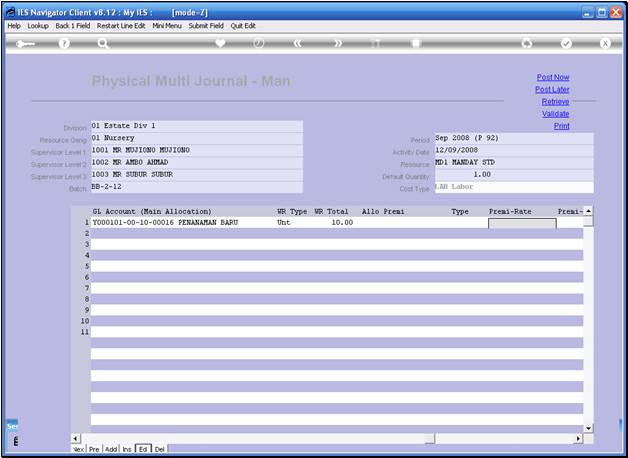This screenshot has height=458, width=628.
Task: Open the Retrieve link
Action: point(555,102)
